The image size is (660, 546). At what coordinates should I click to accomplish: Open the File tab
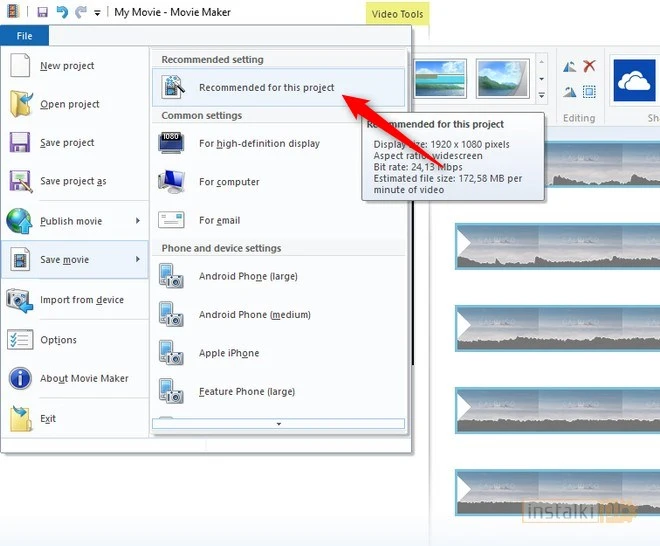coord(24,36)
